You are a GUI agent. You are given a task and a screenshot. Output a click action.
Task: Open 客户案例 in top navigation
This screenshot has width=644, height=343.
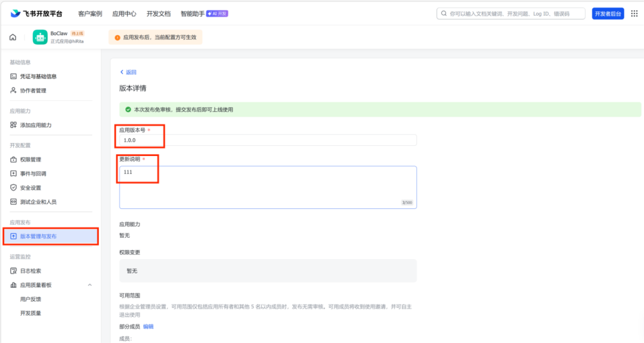(x=90, y=14)
